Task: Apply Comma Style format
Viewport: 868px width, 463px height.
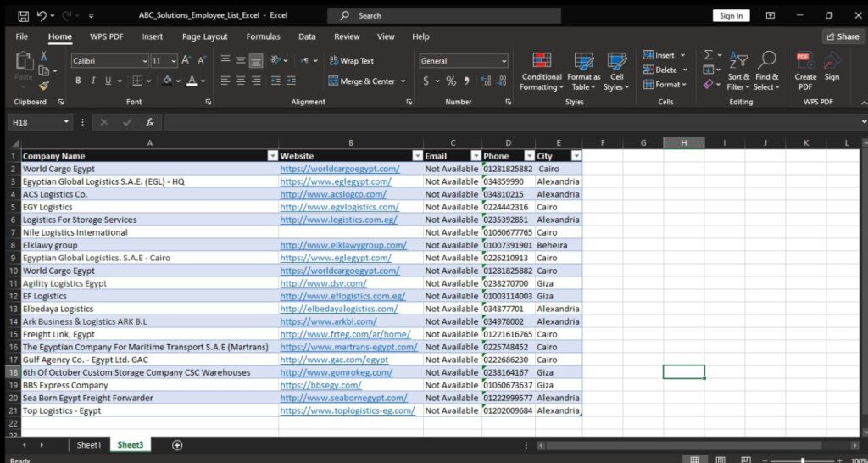Action: click(x=467, y=81)
